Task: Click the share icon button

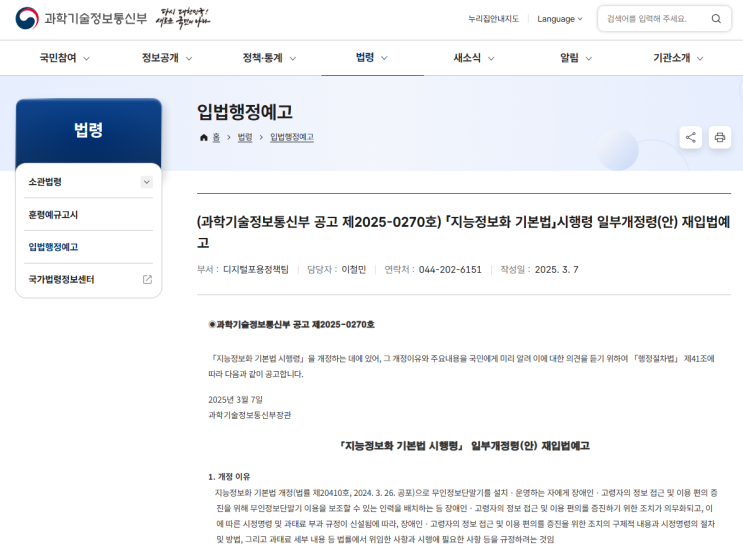Action: [x=690, y=137]
